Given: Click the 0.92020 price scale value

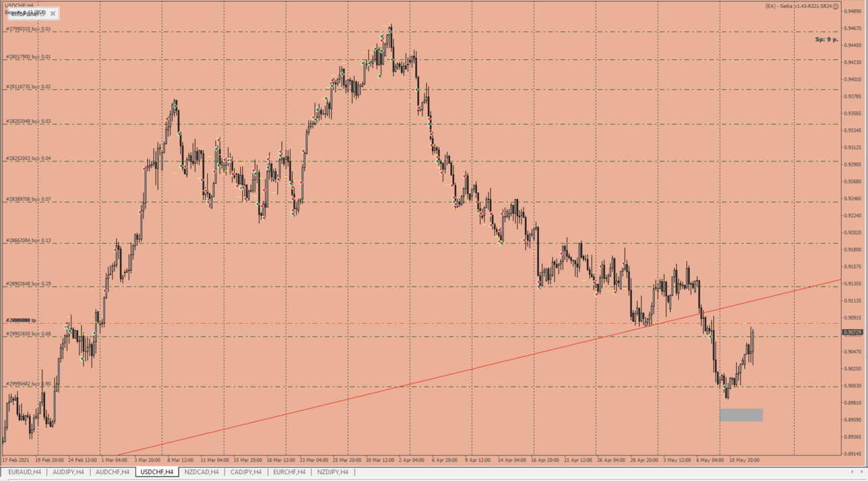Looking at the screenshot, I should coord(853,233).
